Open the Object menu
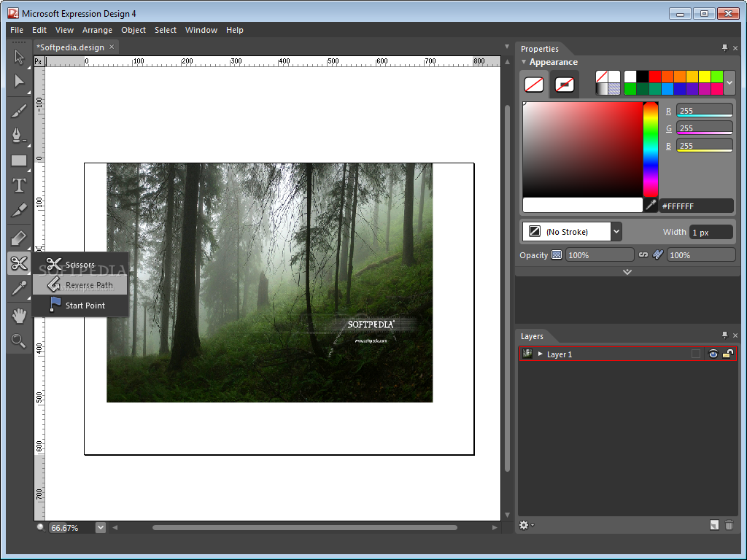 (133, 30)
